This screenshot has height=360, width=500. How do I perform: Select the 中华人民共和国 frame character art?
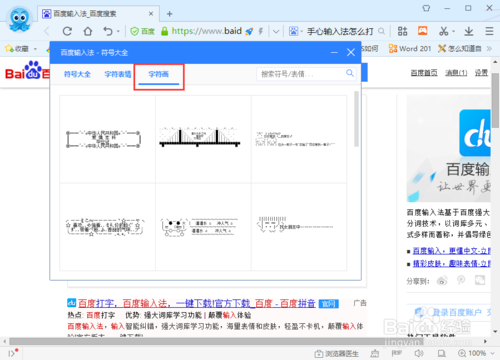click(107, 139)
